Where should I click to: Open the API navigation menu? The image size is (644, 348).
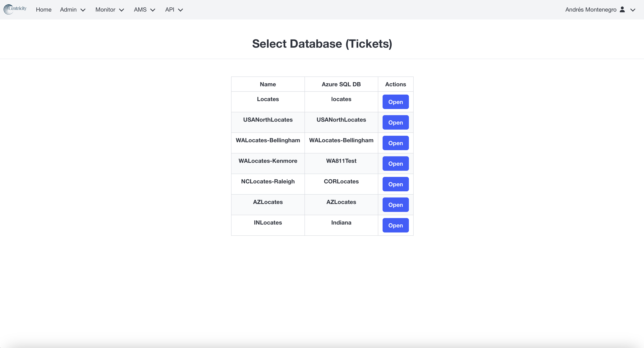point(174,10)
